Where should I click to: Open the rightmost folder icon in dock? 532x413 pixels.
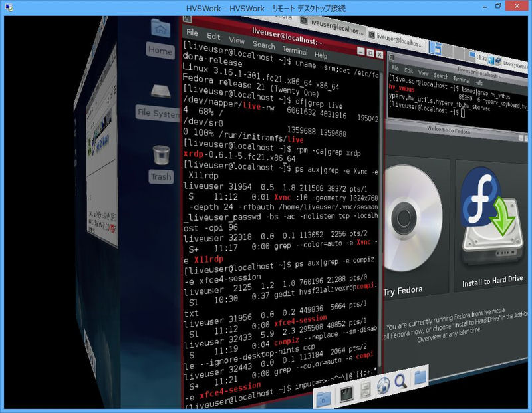[x=419, y=378]
